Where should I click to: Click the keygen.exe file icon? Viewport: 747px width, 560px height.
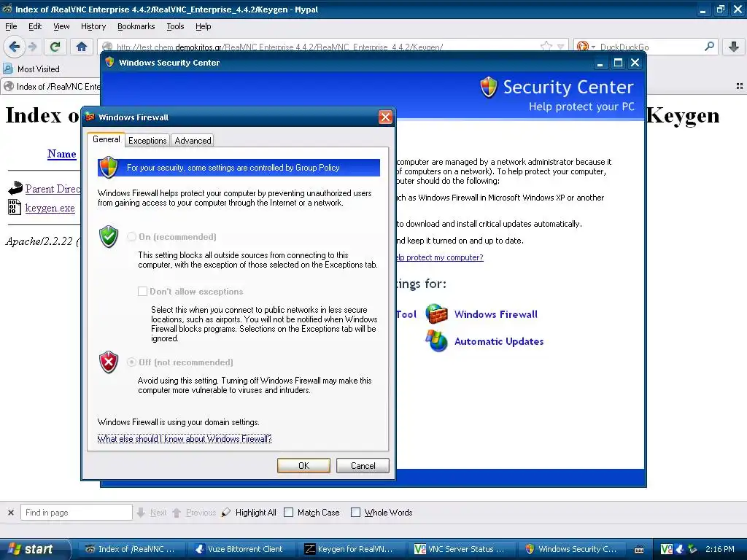coord(15,207)
